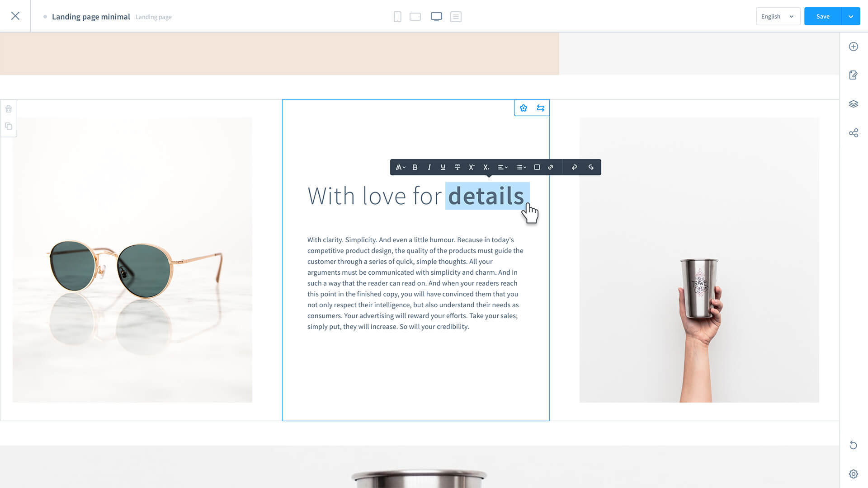Click the reset/refresh element icon

[x=540, y=108]
